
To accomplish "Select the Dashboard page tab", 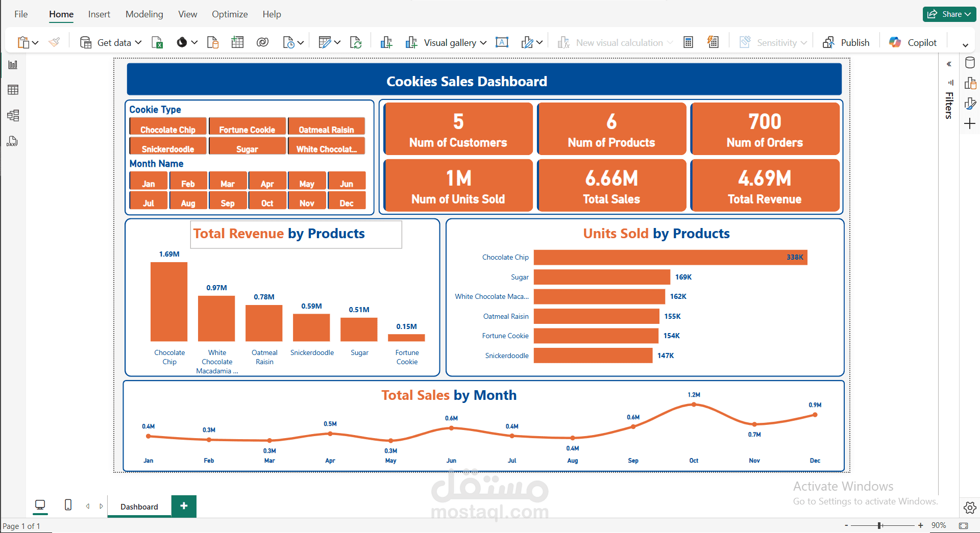I will pos(139,506).
